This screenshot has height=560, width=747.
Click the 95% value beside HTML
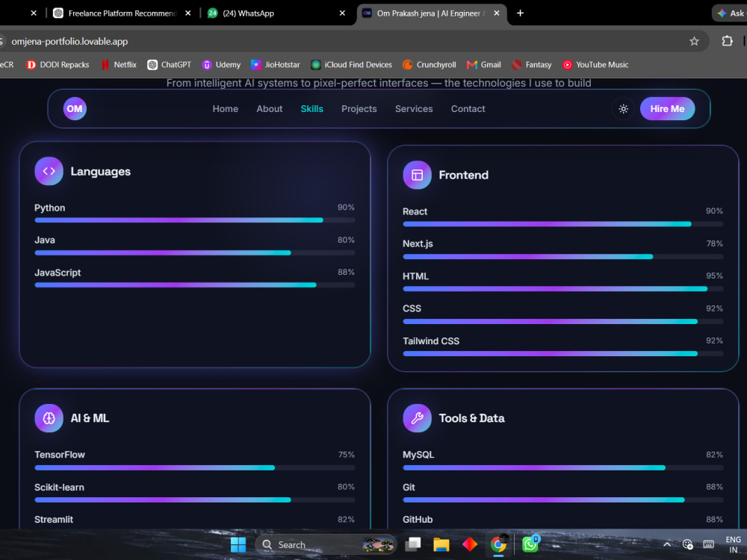[714, 276]
